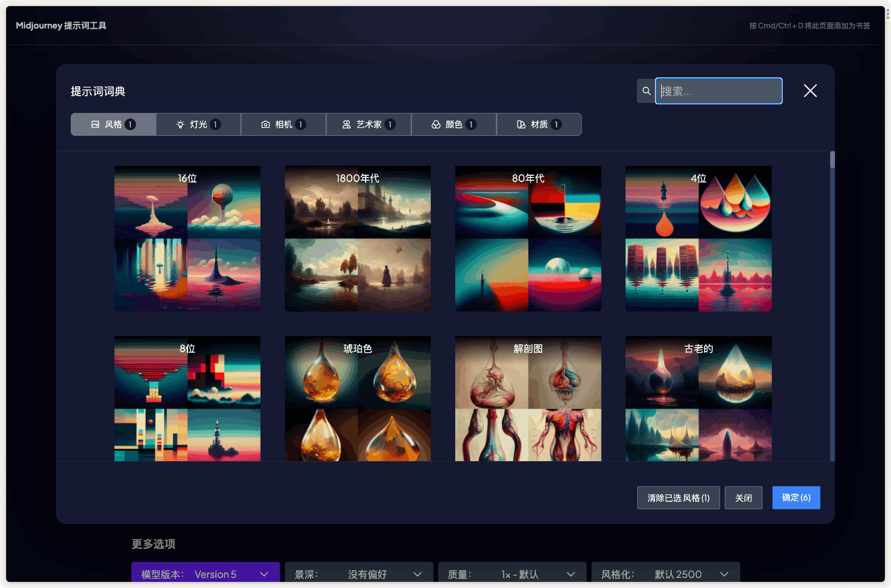This screenshot has height=588, width=891.
Task: Click the material icon on 材质 tab
Action: coord(521,125)
